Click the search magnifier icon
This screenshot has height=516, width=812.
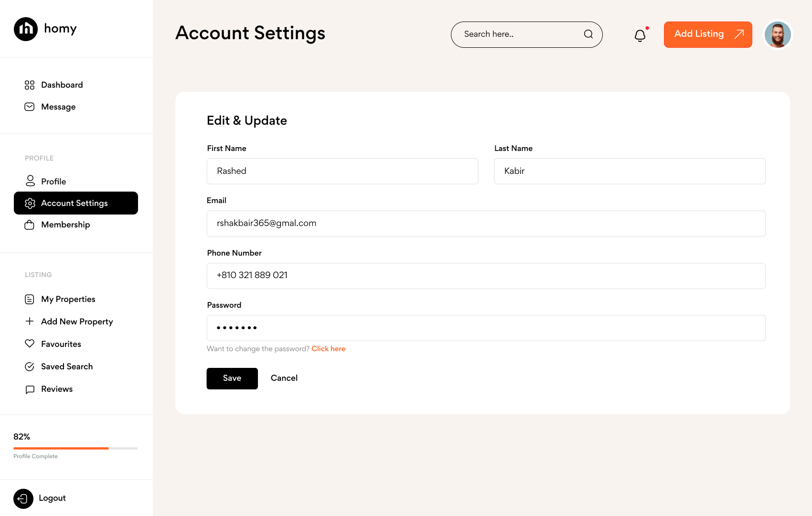point(588,34)
